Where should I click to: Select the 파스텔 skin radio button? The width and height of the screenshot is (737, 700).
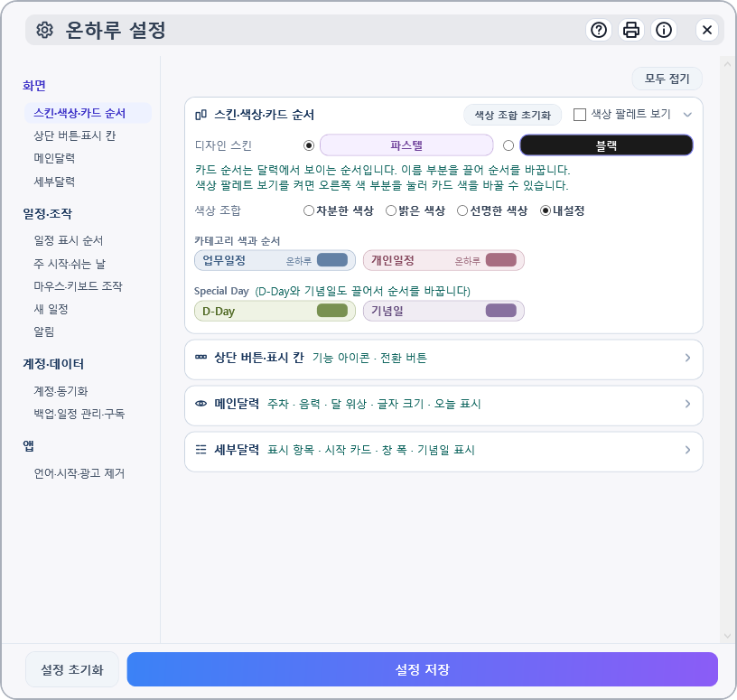pos(309,145)
